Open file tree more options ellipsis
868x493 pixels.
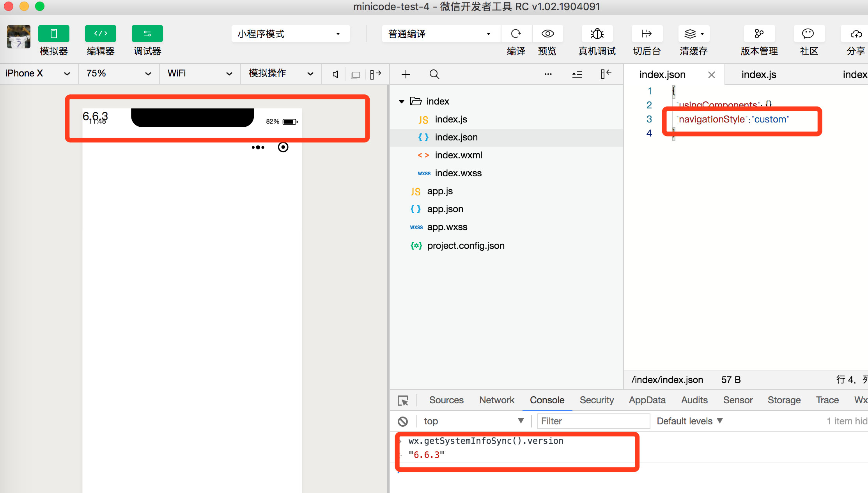click(548, 74)
